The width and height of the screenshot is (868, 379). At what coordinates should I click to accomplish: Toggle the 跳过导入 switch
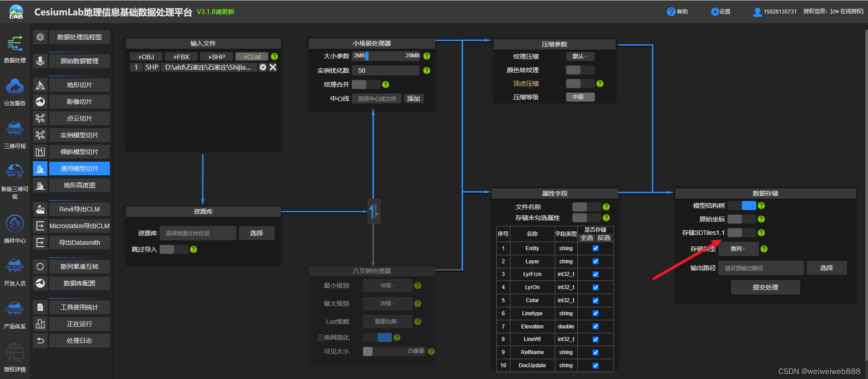[x=174, y=249]
